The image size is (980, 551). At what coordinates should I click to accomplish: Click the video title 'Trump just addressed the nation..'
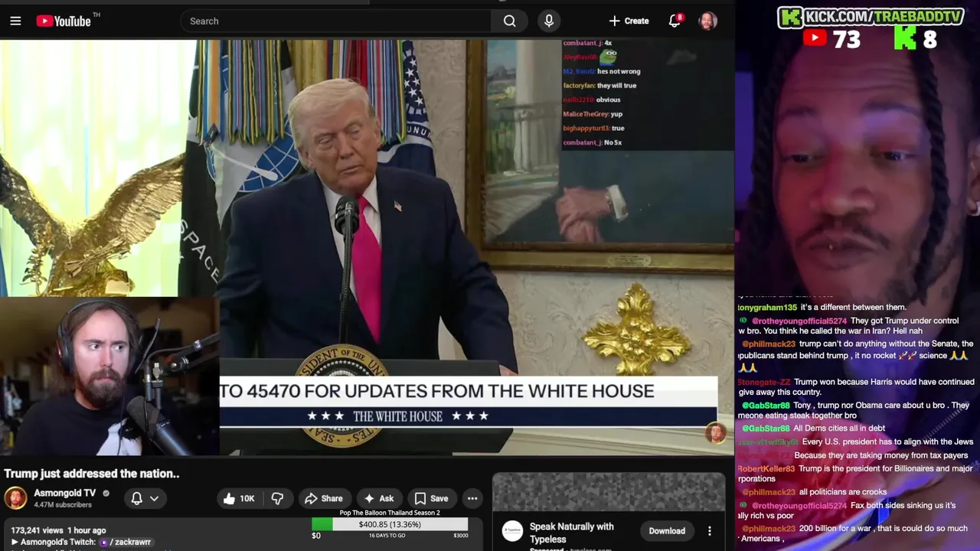coord(92,474)
